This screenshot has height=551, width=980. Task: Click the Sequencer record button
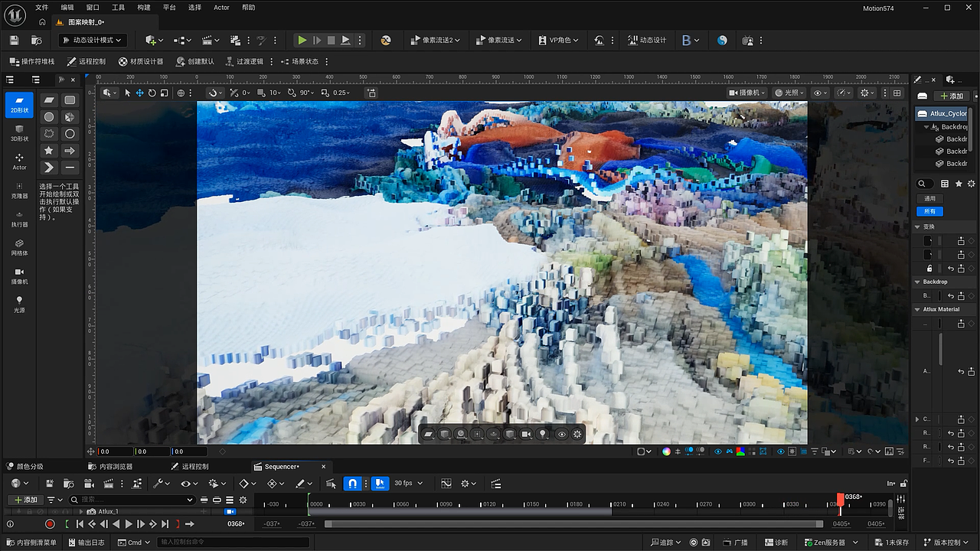coord(50,523)
